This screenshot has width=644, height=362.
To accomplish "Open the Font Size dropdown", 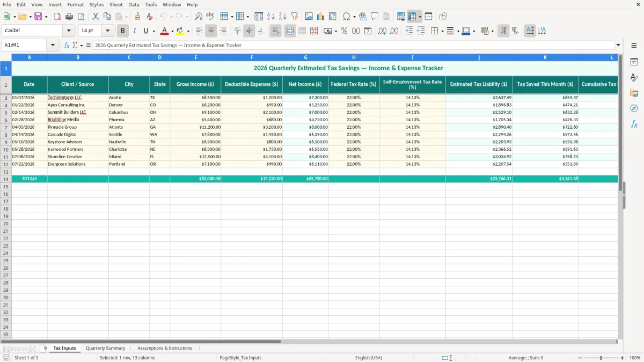I will [x=107, y=31].
